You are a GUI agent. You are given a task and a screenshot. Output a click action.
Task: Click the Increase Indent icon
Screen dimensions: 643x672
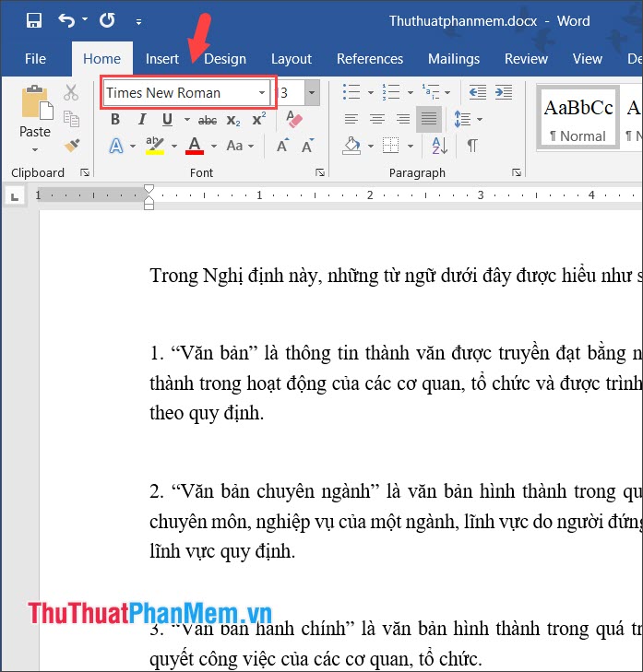point(504,92)
